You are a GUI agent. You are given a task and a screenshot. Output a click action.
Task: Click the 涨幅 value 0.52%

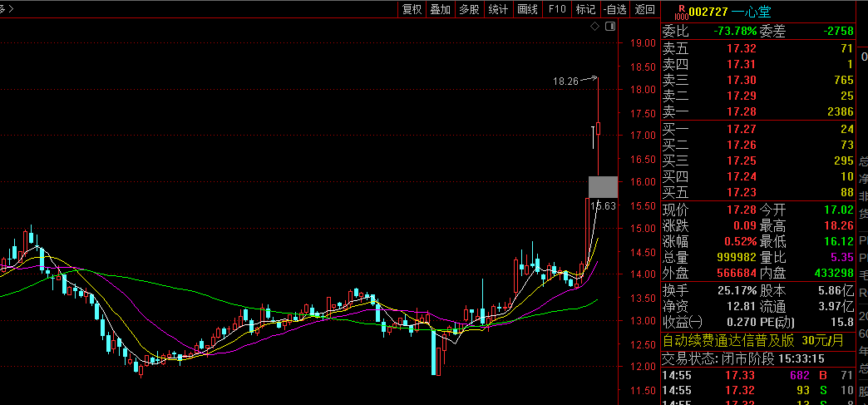click(740, 241)
